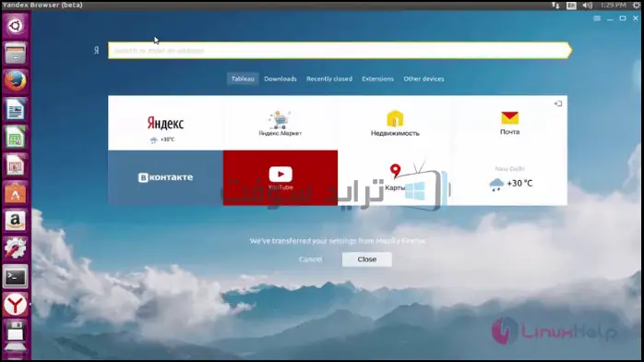This screenshot has width=644, height=362.
Task: Open the ВКонтакте tile
Action: click(x=165, y=178)
